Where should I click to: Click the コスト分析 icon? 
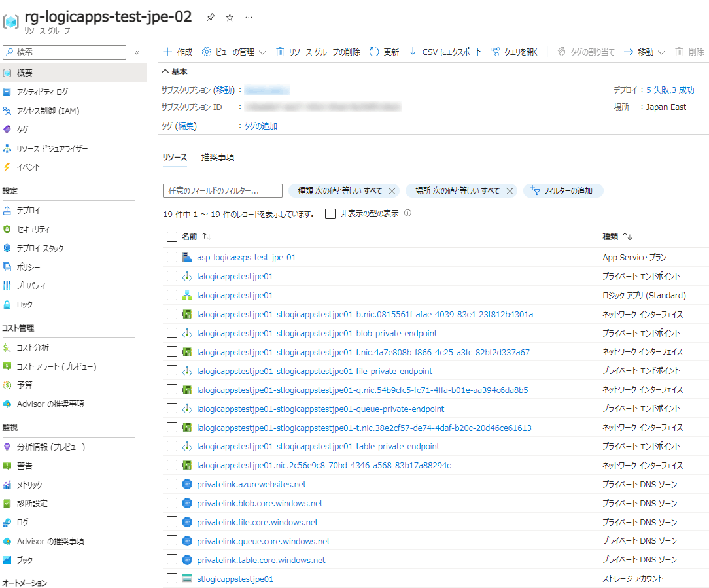7,347
